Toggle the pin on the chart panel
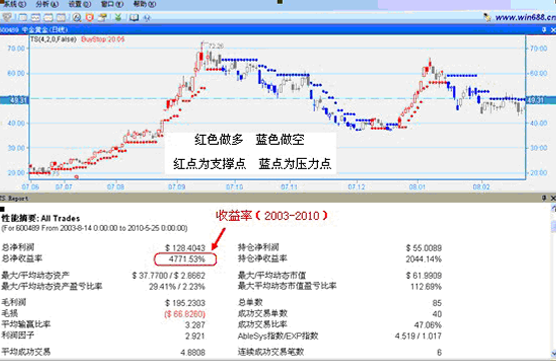Image resolution: width=556 pixels, height=361 pixels. [x=544, y=30]
